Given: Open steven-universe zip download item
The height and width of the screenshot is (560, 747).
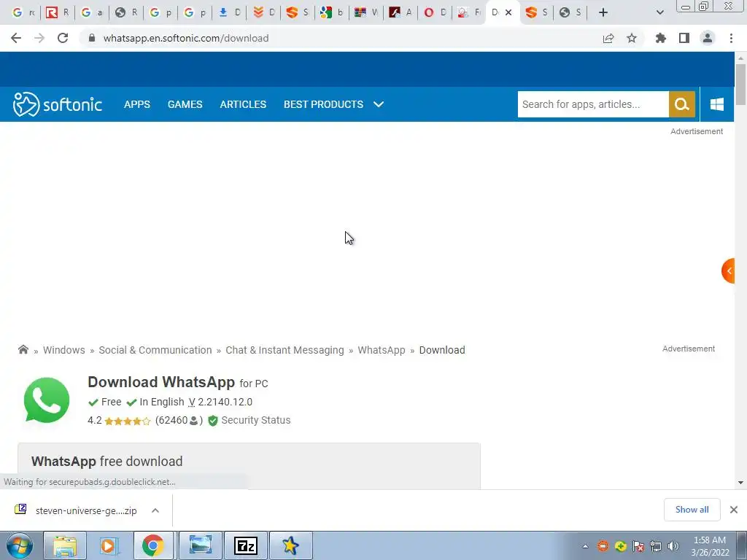Looking at the screenshot, I should pyautogui.click(x=86, y=510).
